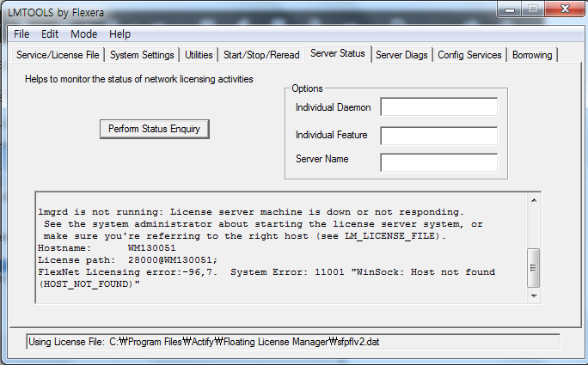Maximize the LMTOOLS window
588x365 pixels.
click(533, 9)
